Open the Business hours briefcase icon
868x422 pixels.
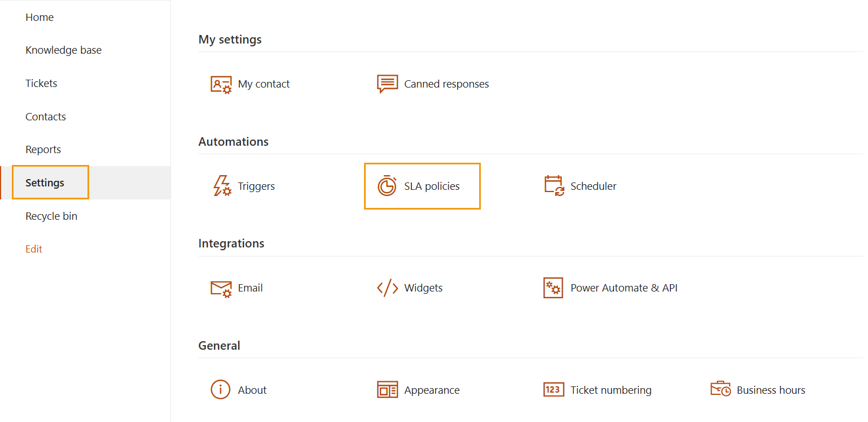[720, 390]
